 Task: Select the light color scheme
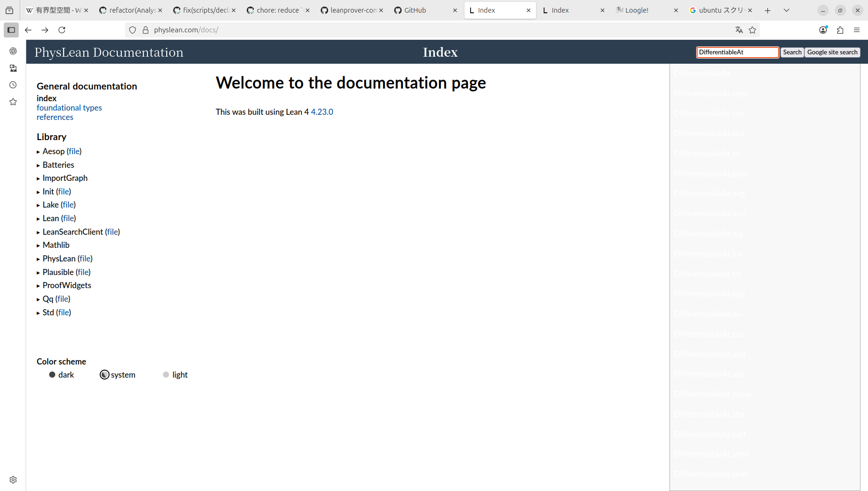[166, 375]
